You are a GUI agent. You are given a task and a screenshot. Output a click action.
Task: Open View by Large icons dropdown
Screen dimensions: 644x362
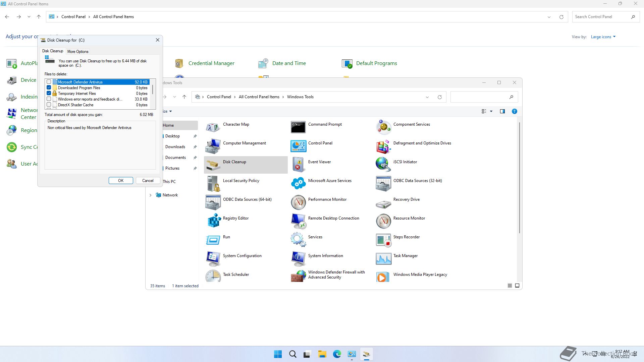point(603,37)
